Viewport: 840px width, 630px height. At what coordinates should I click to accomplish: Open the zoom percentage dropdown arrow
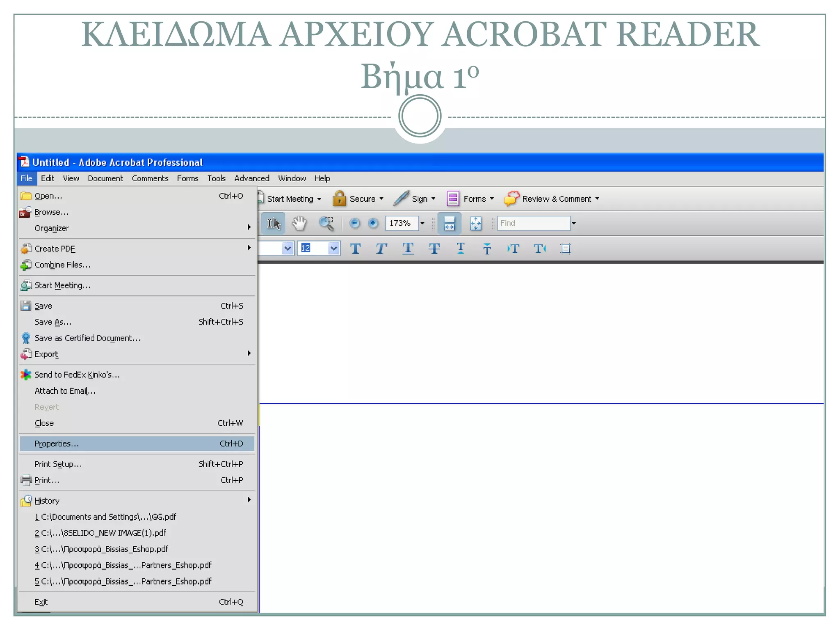[x=422, y=224]
